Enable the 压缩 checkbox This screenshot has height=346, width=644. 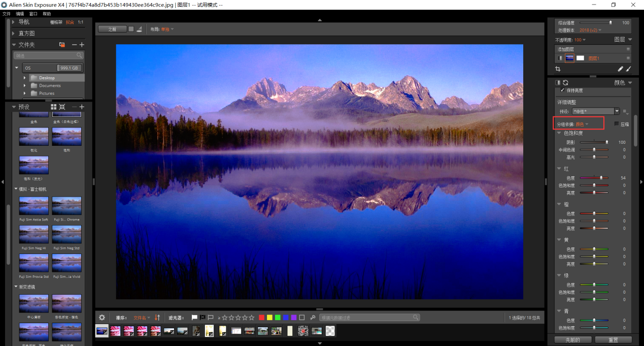click(617, 124)
